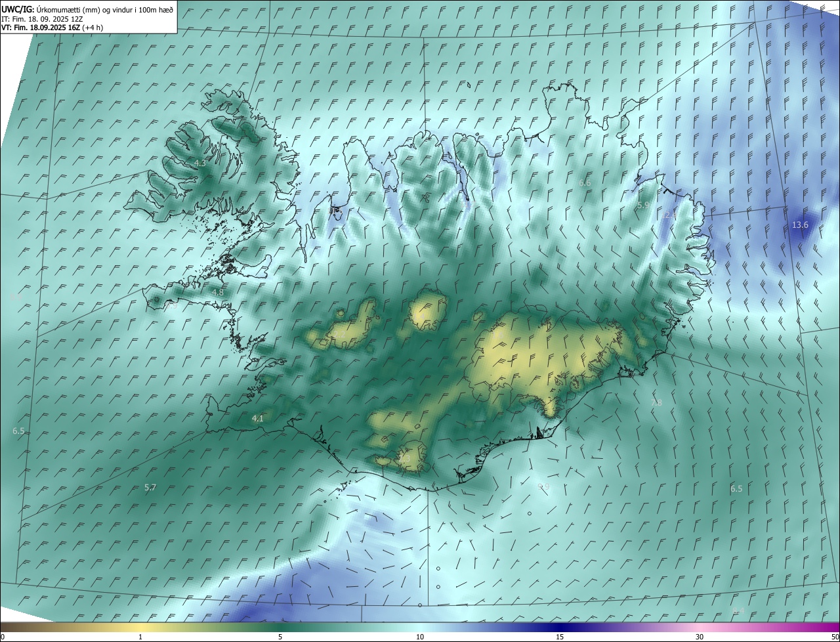The height and width of the screenshot is (642, 840).
Task: Click the map title line starting "UWC/IG: Úrkomumætti"
Action: tap(87, 9)
